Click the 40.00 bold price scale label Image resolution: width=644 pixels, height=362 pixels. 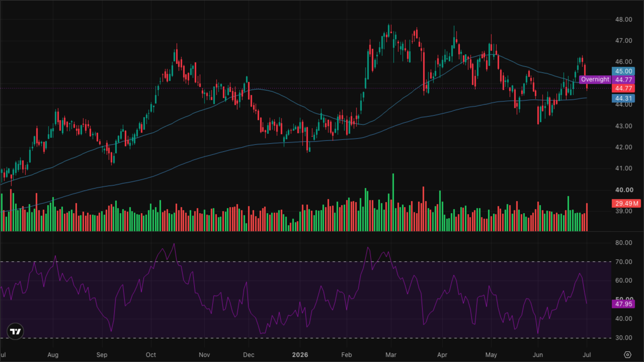click(x=624, y=190)
